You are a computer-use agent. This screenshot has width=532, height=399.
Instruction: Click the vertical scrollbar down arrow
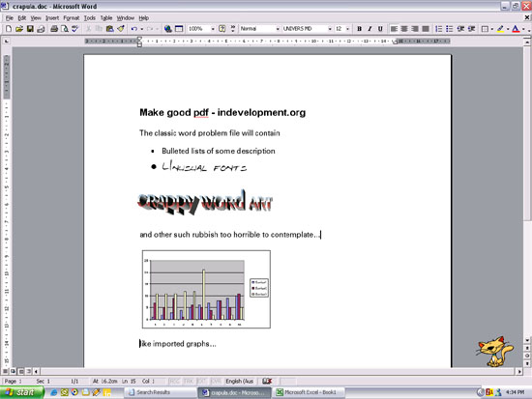(x=527, y=340)
